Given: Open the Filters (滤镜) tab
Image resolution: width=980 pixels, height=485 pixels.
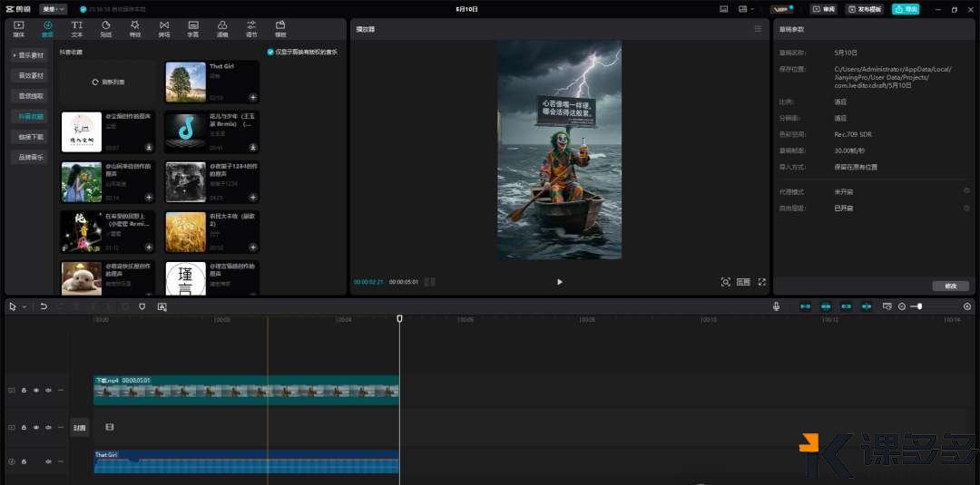Looking at the screenshot, I should (x=222, y=29).
